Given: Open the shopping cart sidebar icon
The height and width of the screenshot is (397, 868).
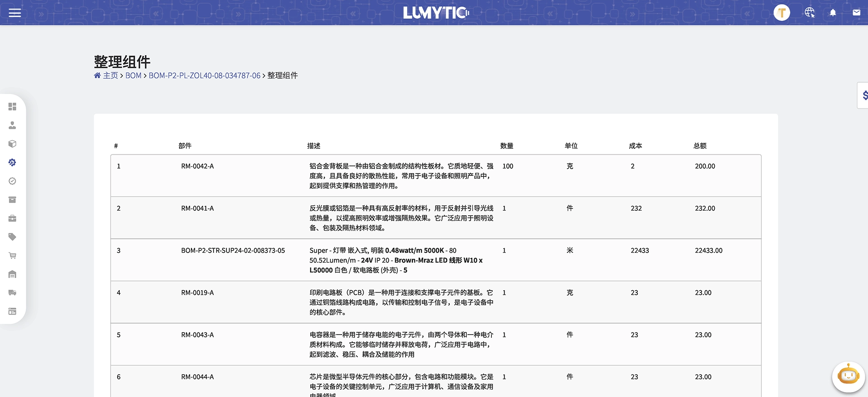Looking at the screenshot, I should pyautogui.click(x=13, y=255).
